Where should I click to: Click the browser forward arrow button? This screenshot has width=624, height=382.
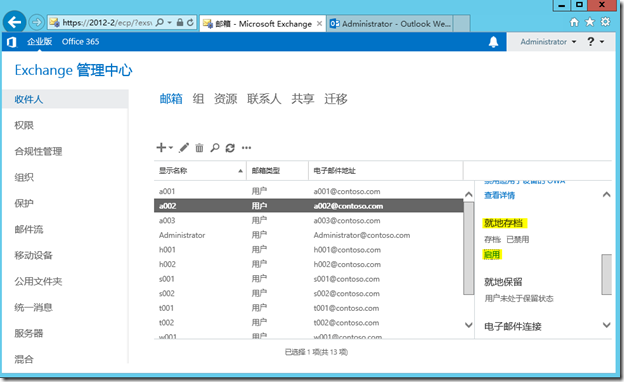[x=36, y=22]
